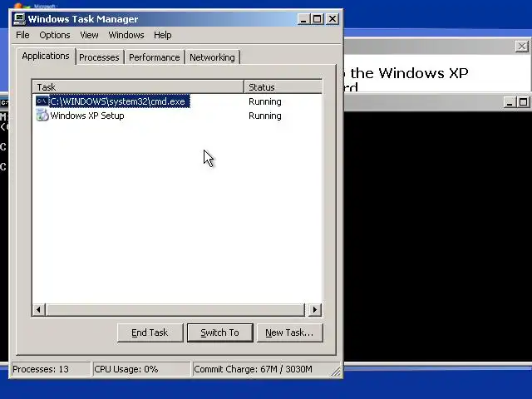
Task: Close the Windows XP setup dialog behind
Action: coord(522,47)
